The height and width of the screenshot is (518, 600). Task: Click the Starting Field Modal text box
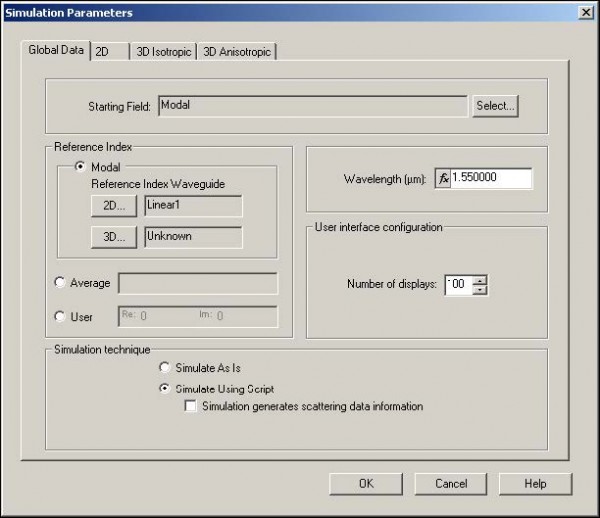pos(313,106)
